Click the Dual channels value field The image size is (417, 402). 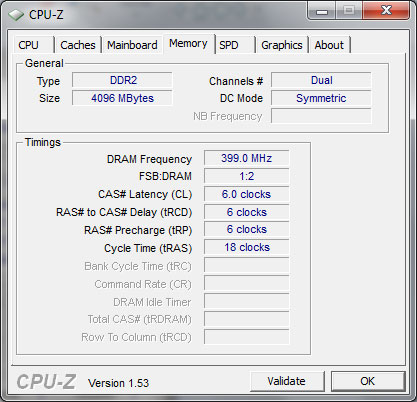[321, 80]
